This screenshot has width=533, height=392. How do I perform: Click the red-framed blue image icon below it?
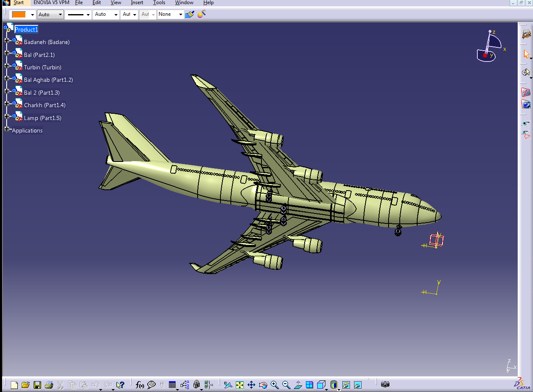point(526,105)
